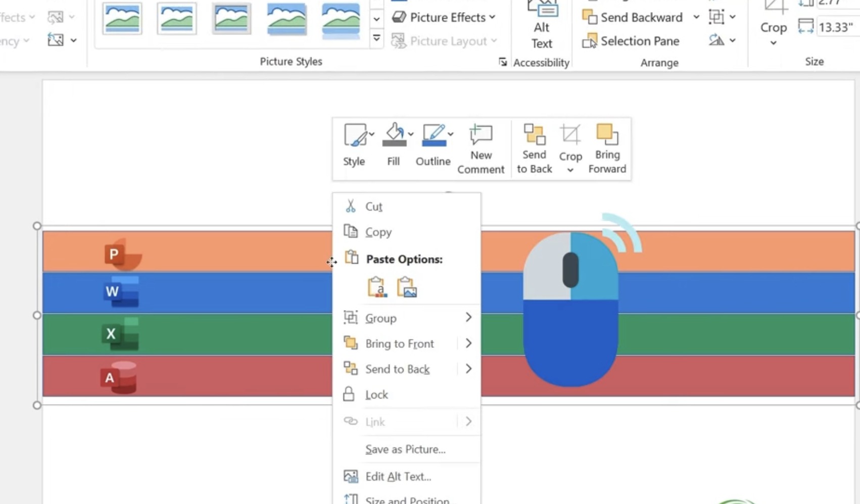
Task: Add a New Comment from mini toolbar
Action: pos(481,149)
